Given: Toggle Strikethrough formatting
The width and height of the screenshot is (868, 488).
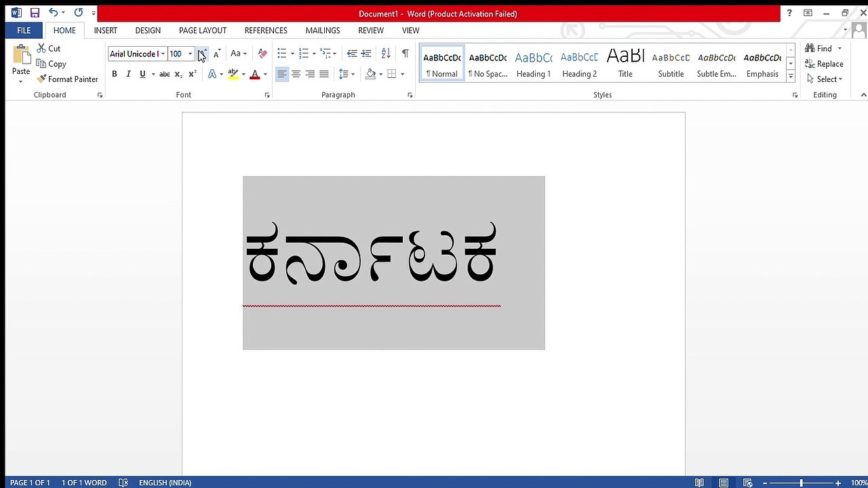Looking at the screenshot, I should pos(164,74).
